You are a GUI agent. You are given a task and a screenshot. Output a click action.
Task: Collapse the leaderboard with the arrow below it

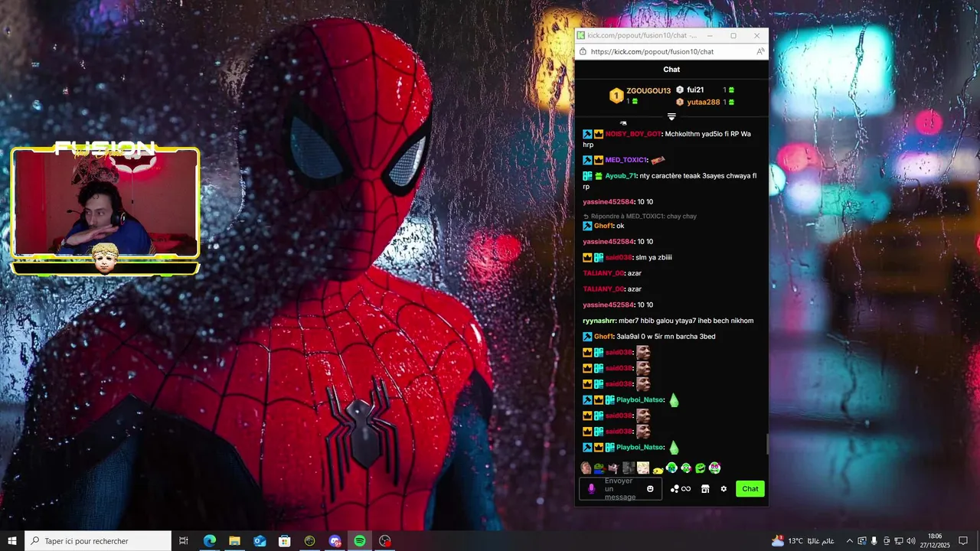[x=671, y=117]
